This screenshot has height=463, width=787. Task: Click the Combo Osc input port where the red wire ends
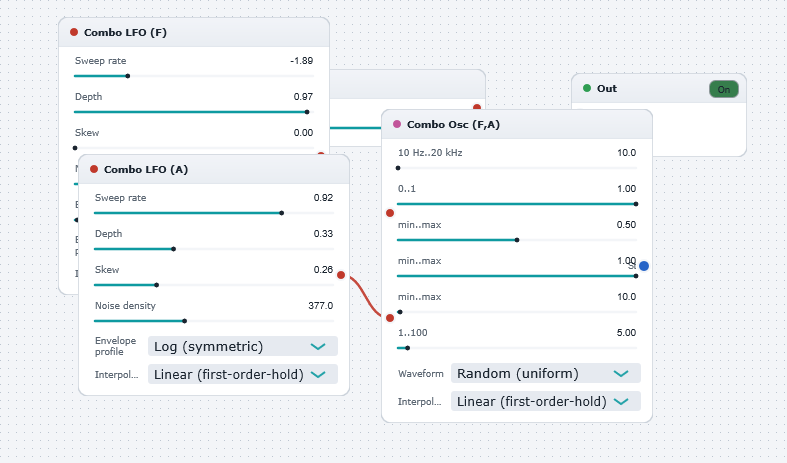pyautogui.click(x=390, y=318)
